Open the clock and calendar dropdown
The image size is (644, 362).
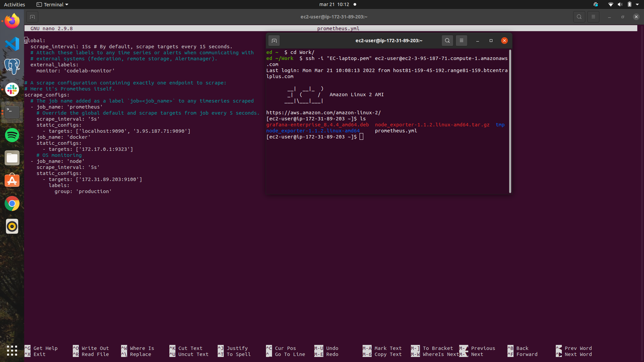[334, 4]
